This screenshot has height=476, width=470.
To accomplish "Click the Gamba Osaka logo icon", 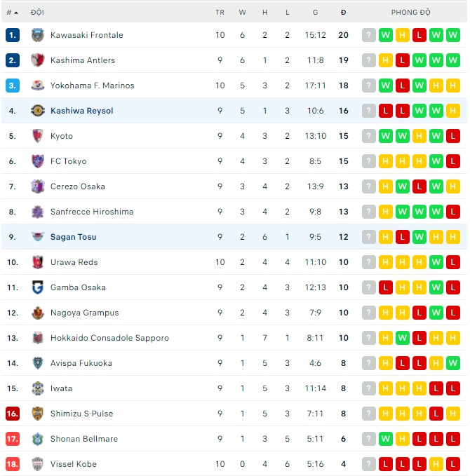I will click(38, 287).
